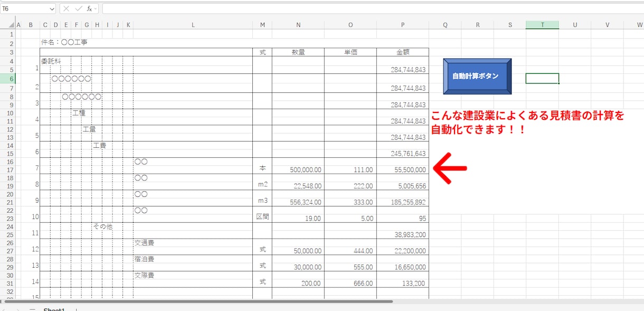Click inside the formula bar input area
This screenshot has width=644, height=311.
pos(373,8)
